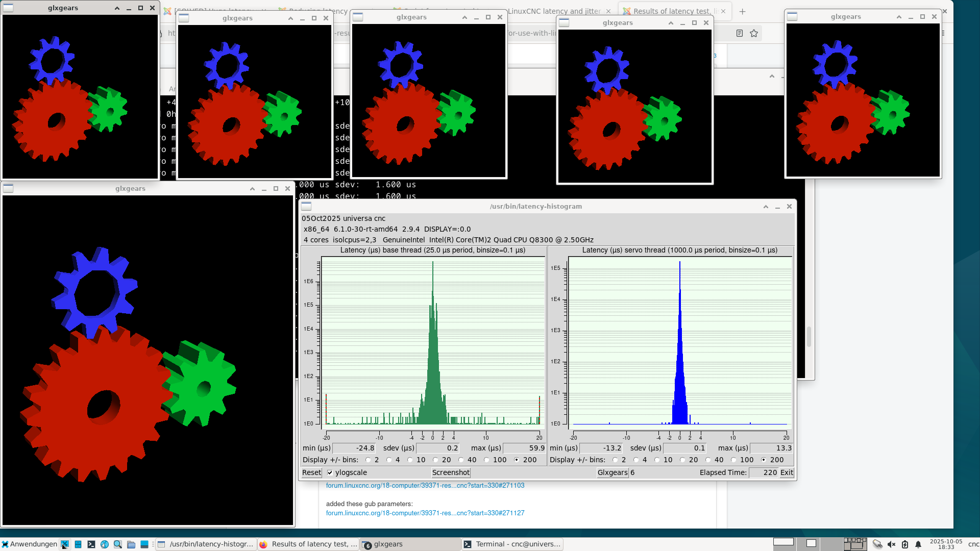Viewport: 980px width, 551px height.
Task: Click the network connection tray icon
Action: pyautogui.click(x=877, y=544)
